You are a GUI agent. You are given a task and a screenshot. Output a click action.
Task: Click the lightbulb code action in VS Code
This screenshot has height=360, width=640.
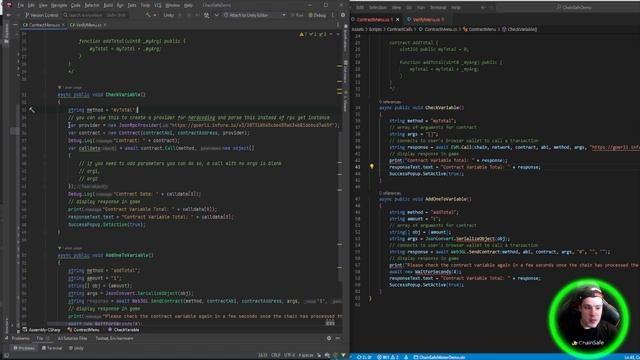371,167
